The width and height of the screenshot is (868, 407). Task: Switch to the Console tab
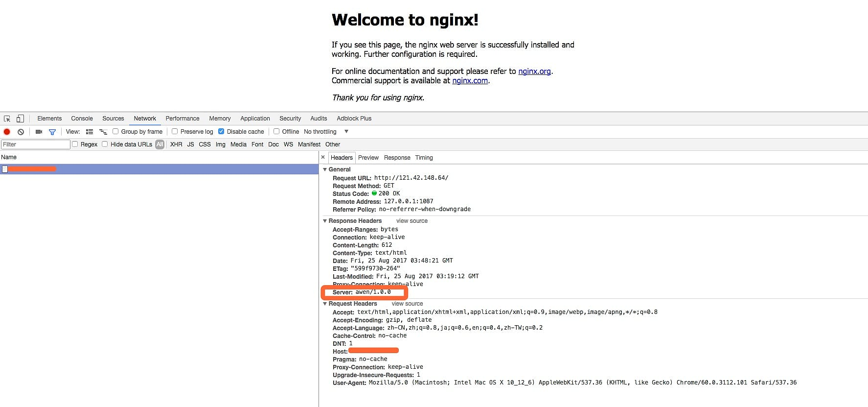click(x=82, y=119)
